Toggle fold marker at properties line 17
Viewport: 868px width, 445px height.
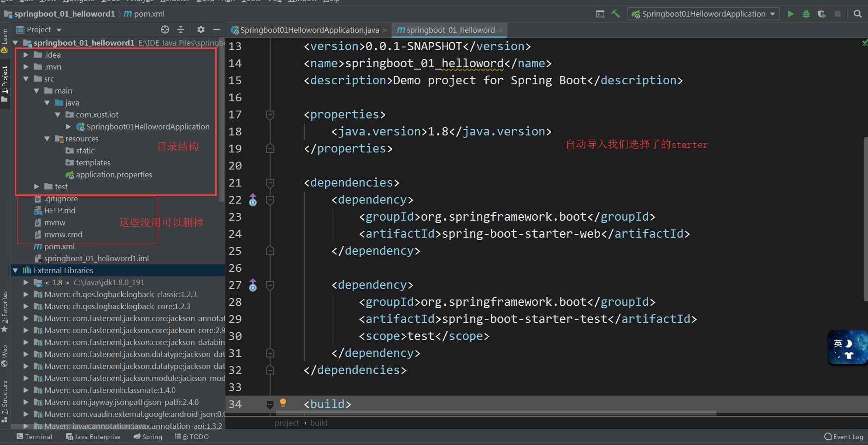270,114
